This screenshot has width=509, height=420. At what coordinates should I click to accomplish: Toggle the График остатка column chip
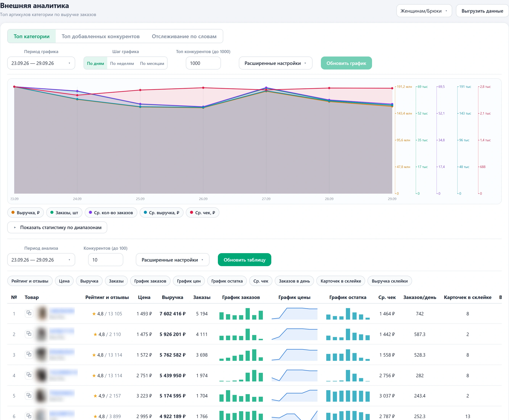point(227,281)
